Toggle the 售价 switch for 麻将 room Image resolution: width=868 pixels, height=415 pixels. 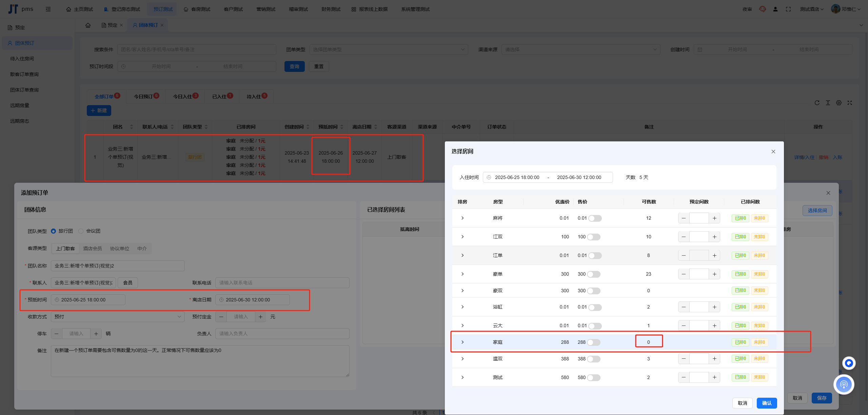click(x=595, y=218)
